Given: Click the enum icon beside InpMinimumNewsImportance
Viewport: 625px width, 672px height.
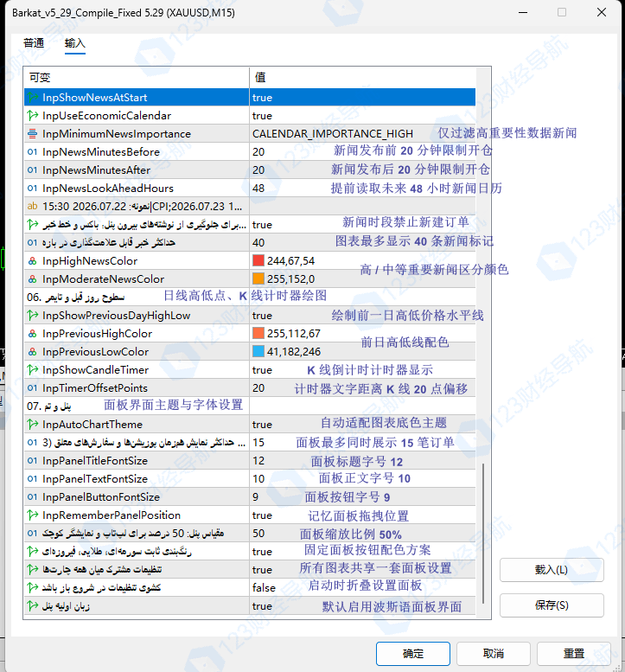Looking at the screenshot, I should pyautogui.click(x=33, y=134).
